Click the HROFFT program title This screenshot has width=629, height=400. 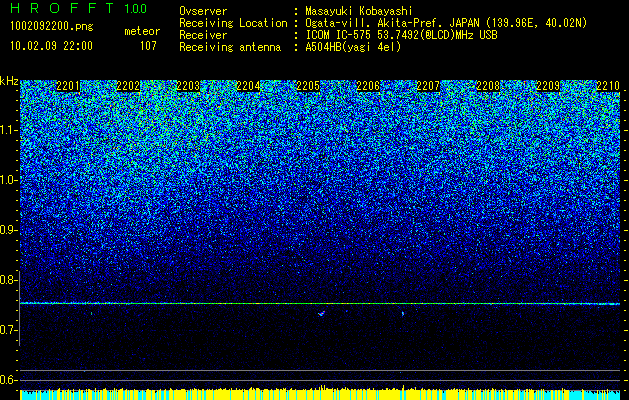63,8
